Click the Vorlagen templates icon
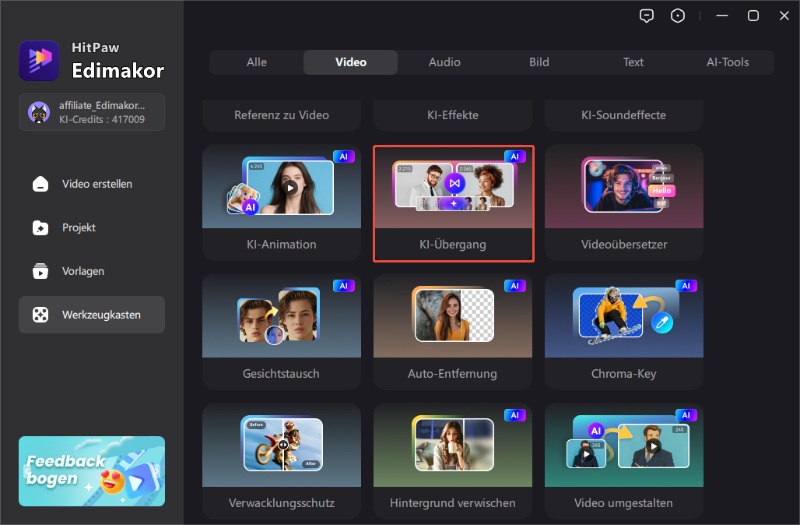Image resolution: width=800 pixels, height=525 pixels. pos(40,271)
